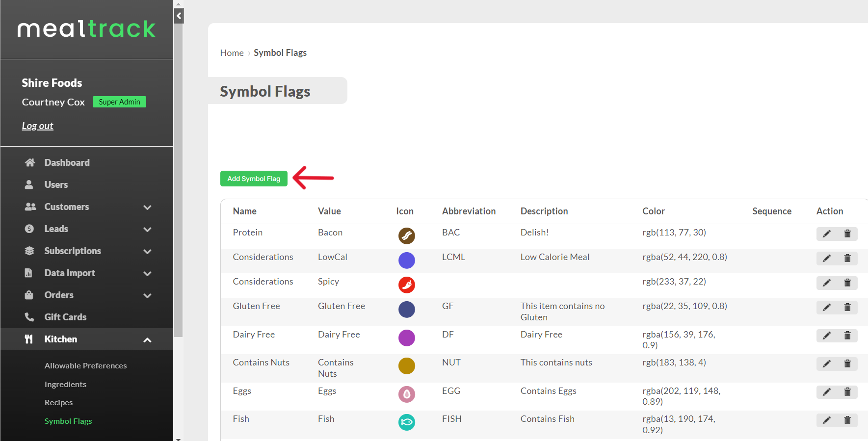Screen dimensions: 868x441
Task: Click the sidebar scrollbar down arrow
Action: point(179,439)
